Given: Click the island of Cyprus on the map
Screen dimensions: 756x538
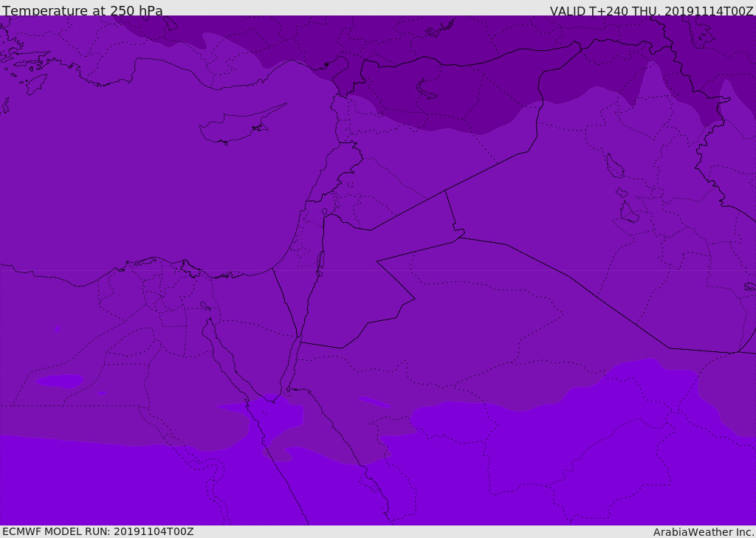Looking at the screenshot, I should tap(236, 125).
